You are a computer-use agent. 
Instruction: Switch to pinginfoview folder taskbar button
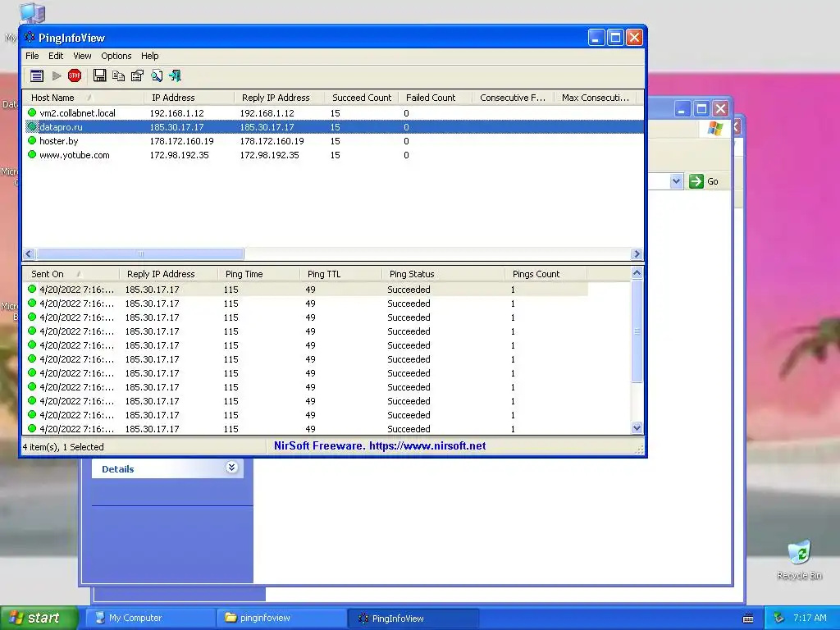(x=282, y=618)
